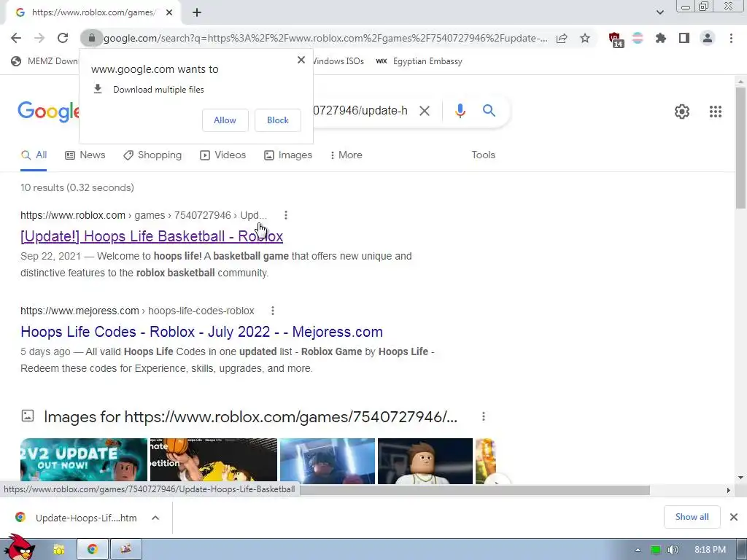Open the Hoops Life Codes Mejoress link
This screenshot has width=747, height=560.
pyautogui.click(x=201, y=332)
